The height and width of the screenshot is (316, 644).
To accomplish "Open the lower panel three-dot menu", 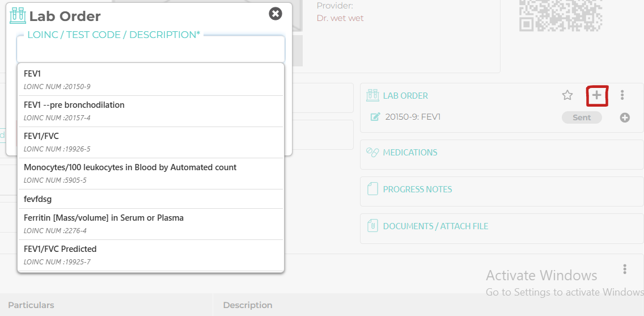I will pos(624,269).
